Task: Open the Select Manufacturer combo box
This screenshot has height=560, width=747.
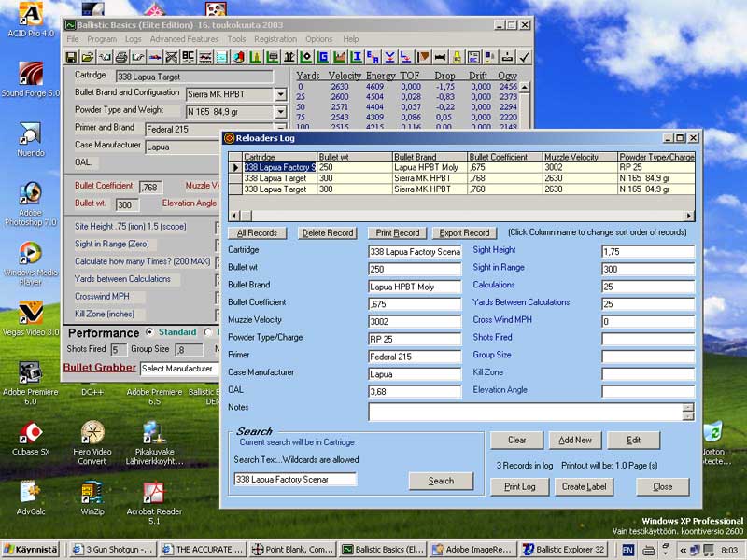Action: tap(179, 369)
